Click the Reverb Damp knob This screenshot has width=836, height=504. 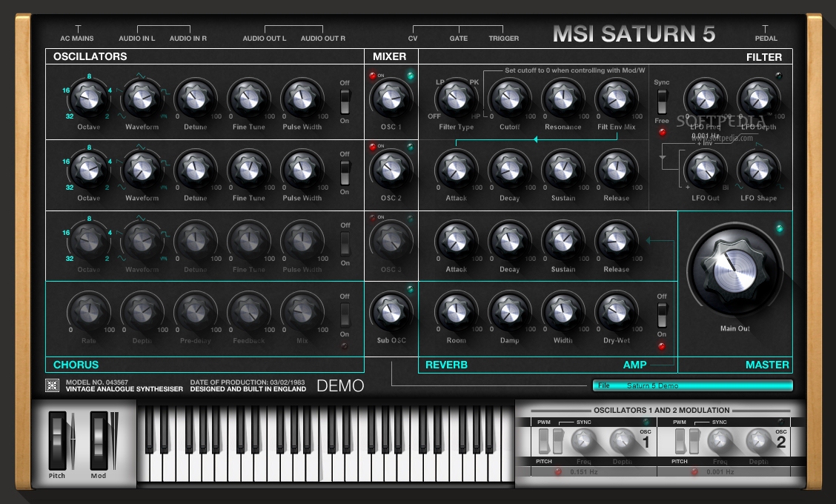pyautogui.click(x=510, y=312)
